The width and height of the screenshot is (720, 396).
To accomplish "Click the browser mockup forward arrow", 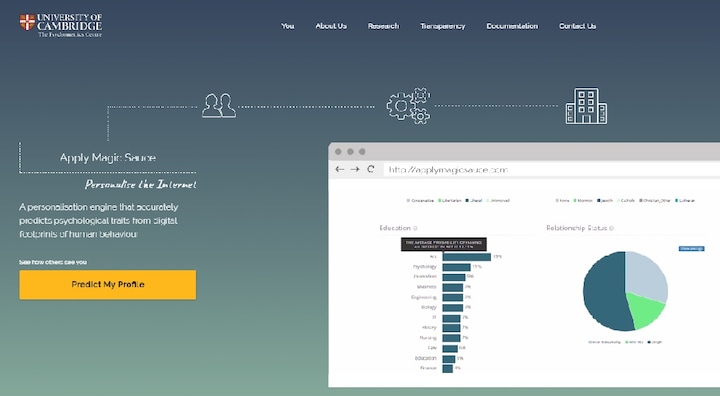I will 355,170.
